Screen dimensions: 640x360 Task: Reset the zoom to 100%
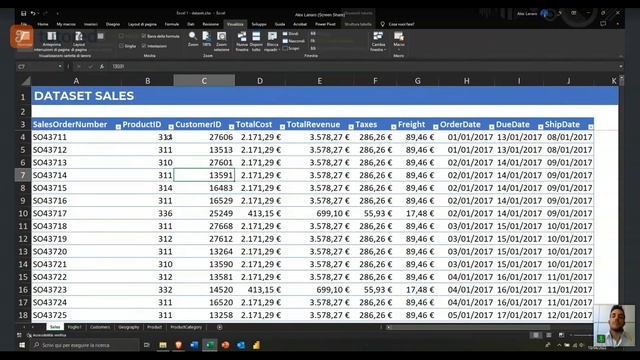click(207, 39)
